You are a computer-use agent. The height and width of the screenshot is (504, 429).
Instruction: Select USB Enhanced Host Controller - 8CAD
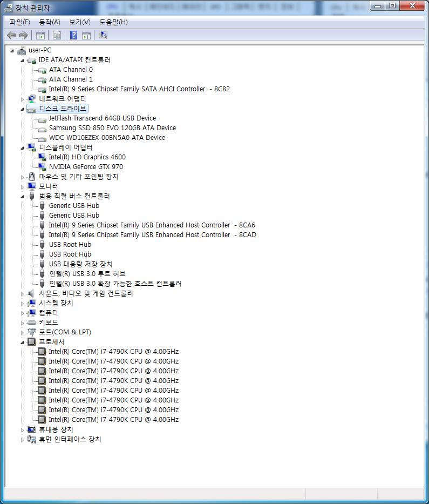(152, 235)
